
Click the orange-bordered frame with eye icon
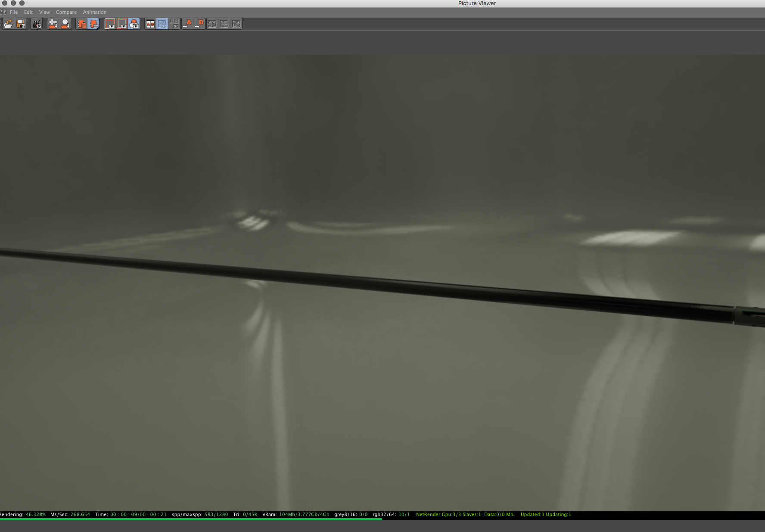click(x=122, y=24)
